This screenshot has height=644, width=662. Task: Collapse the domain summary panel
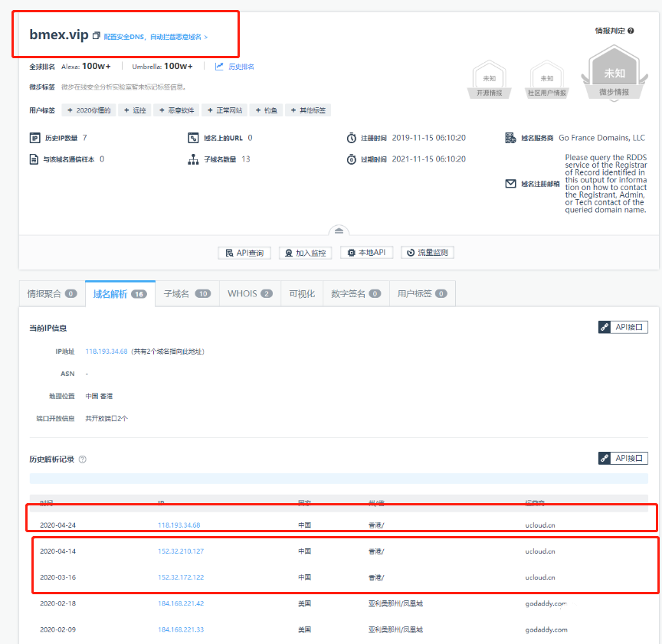341,231
